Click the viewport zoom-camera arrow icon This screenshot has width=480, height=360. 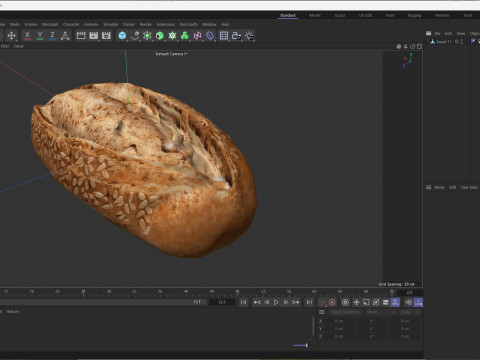(406, 46)
